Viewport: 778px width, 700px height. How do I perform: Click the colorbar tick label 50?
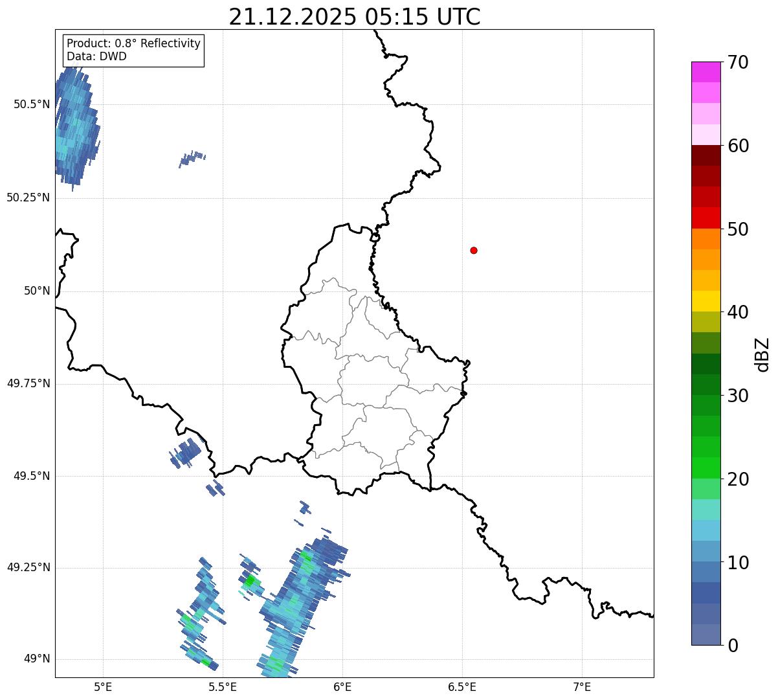(x=738, y=229)
